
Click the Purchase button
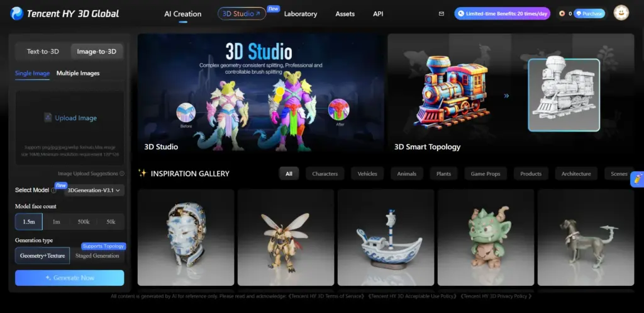[589, 14]
